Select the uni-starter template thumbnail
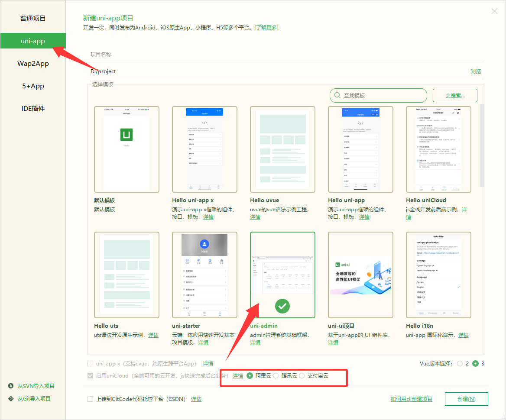 (x=204, y=275)
